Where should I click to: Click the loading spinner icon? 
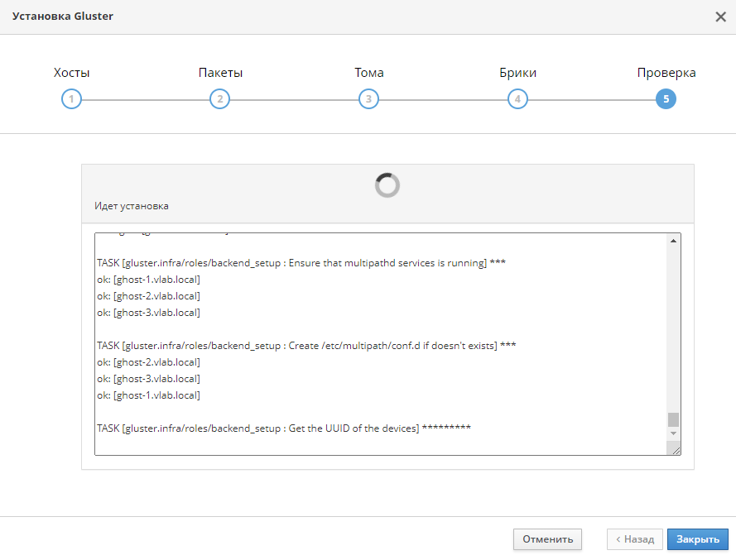click(387, 185)
